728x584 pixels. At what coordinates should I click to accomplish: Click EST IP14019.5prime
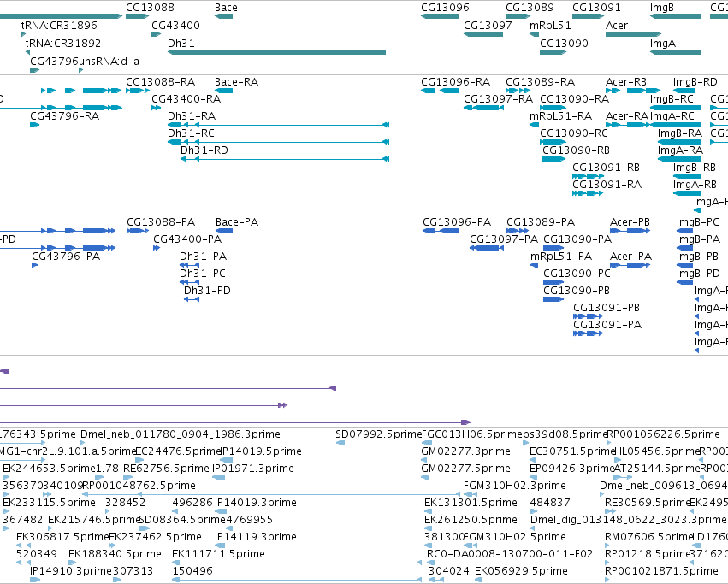(262, 451)
